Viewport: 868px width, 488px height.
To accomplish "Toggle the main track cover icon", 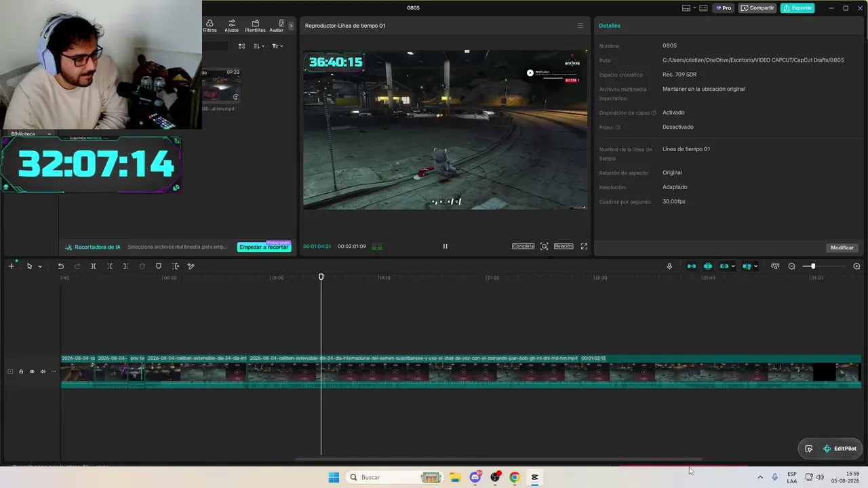I will pyautogui.click(x=10, y=371).
